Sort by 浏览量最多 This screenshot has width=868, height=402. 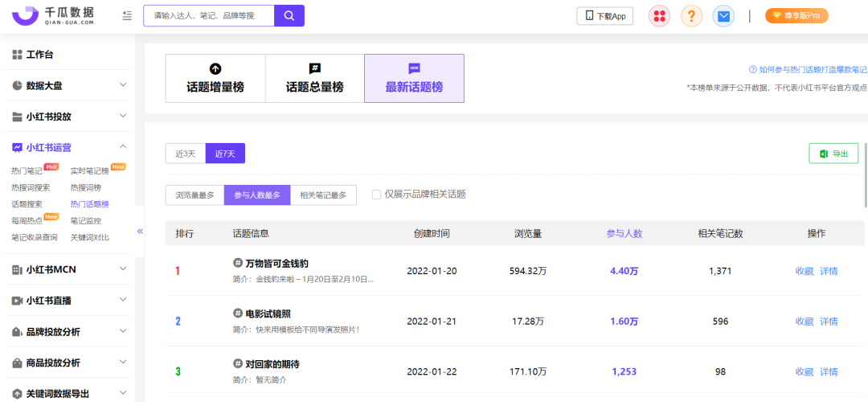pos(194,195)
